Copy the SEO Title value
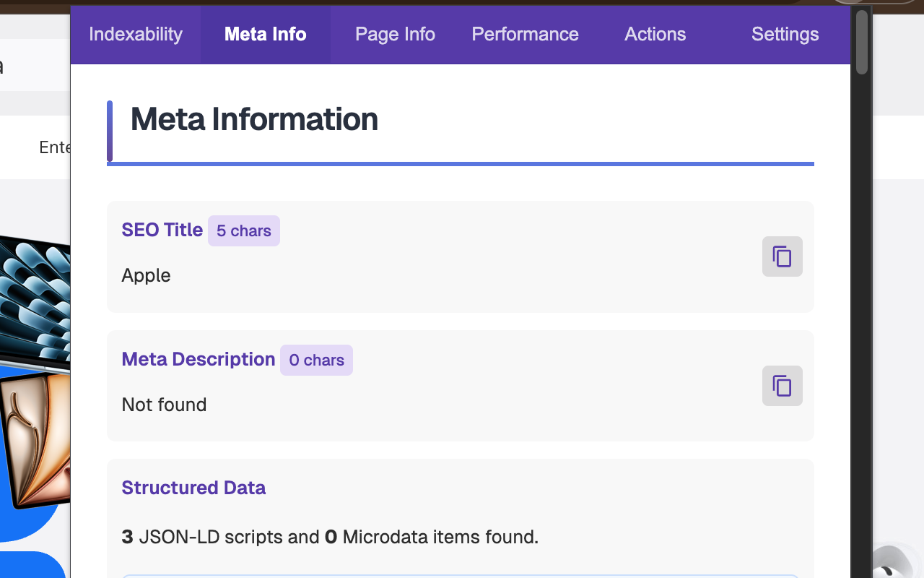 (783, 256)
